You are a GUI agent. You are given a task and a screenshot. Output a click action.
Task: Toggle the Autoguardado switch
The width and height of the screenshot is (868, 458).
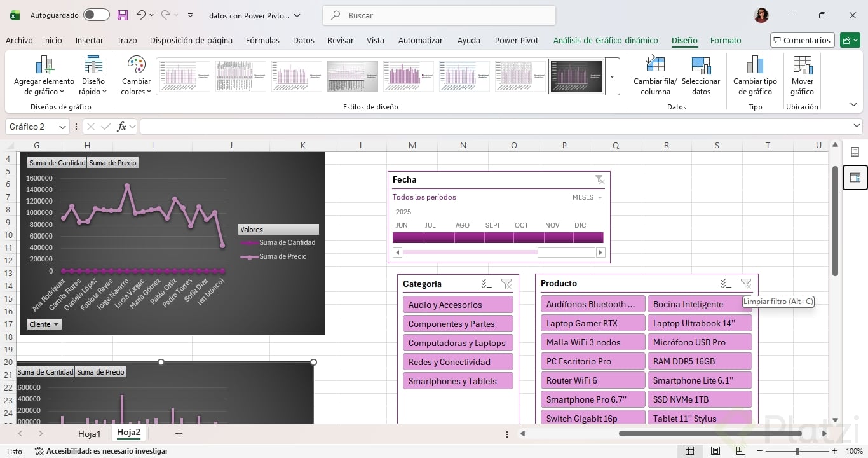tap(96, 15)
